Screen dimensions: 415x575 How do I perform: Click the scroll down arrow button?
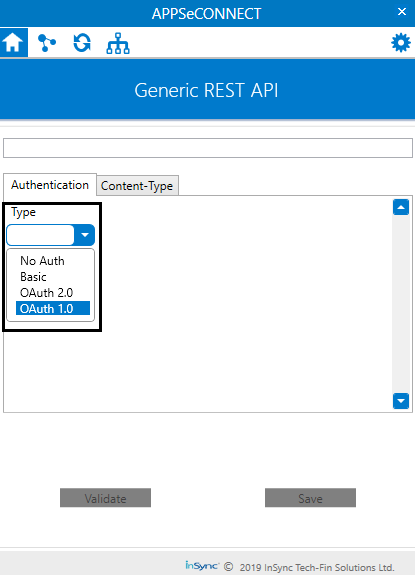(401, 401)
